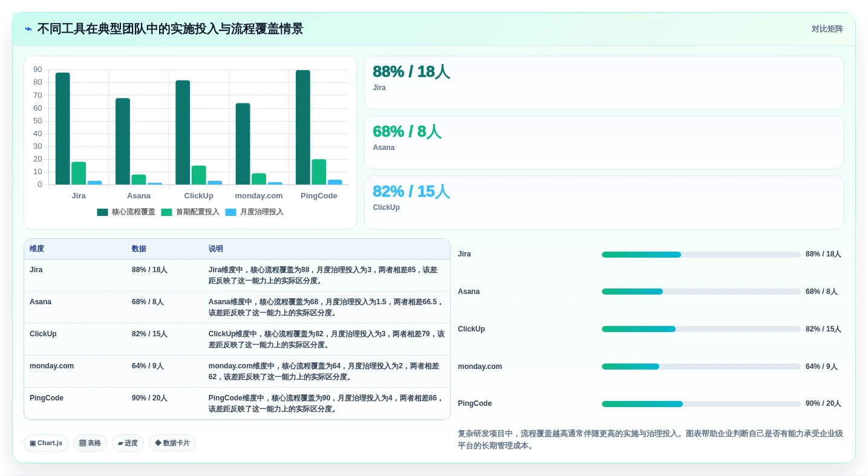Toggle the 核心流程覆盖 legend swatch
This screenshot has height=476, width=868.
(x=102, y=212)
